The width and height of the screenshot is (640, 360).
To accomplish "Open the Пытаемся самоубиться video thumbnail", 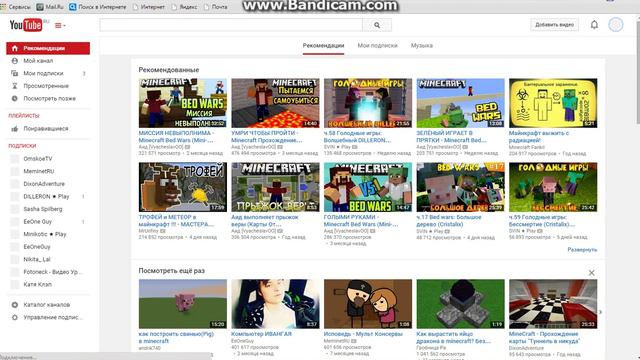I will click(x=275, y=103).
